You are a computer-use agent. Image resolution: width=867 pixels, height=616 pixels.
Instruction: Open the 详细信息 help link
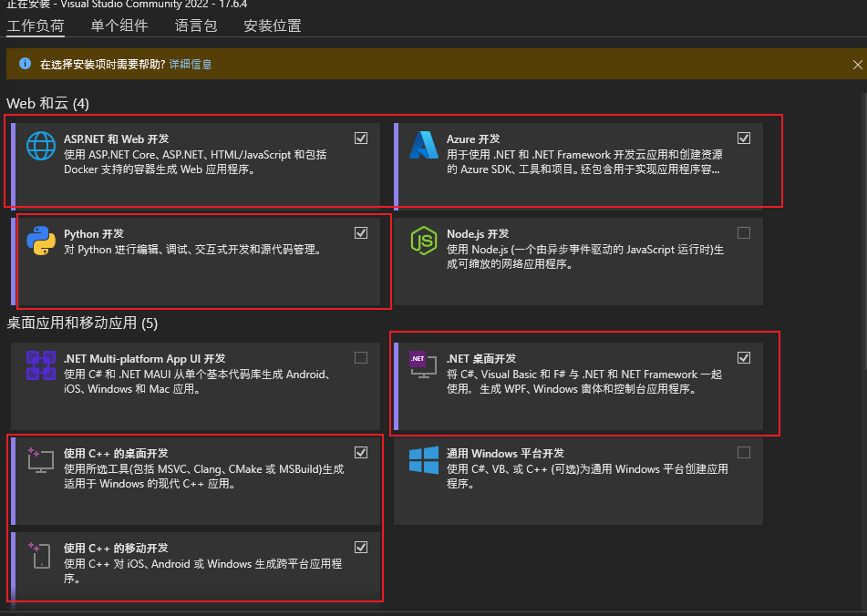pos(191,64)
